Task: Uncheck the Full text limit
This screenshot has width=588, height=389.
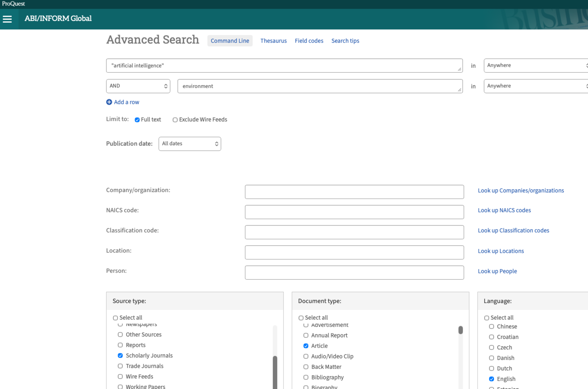Action: click(137, 120)
